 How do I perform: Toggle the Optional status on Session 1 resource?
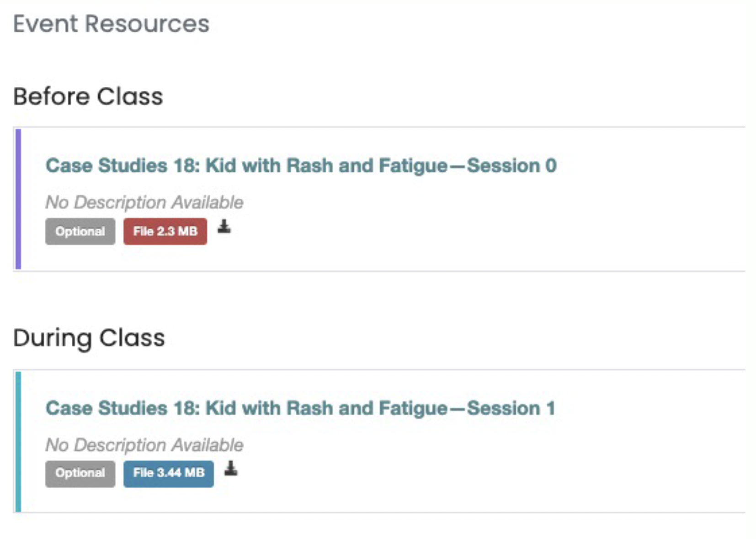80,473
